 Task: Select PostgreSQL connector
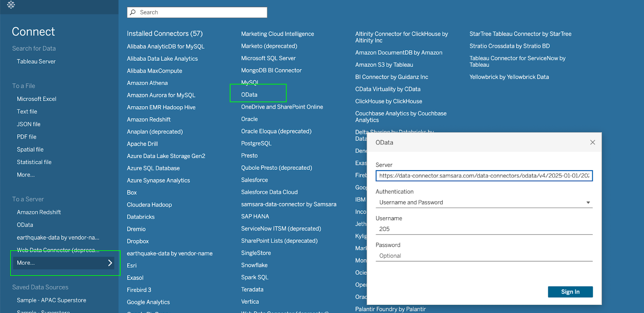coord(256,143)
